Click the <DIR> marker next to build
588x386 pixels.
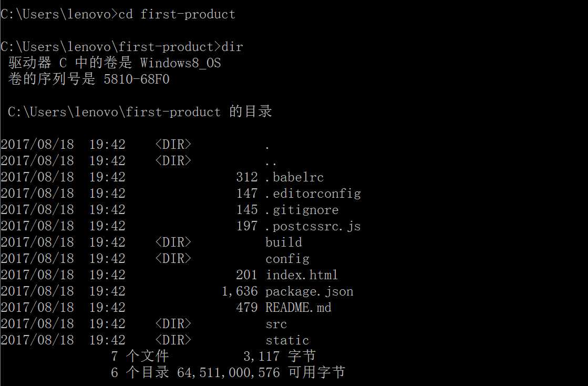[173, 242]
